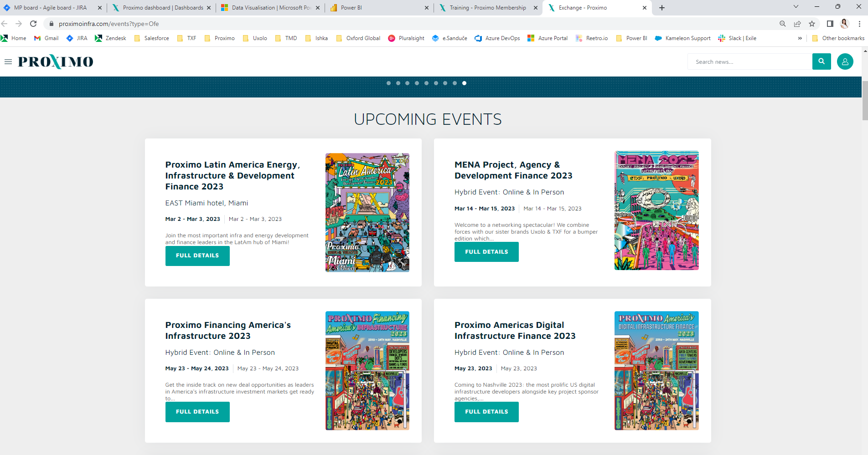This screenshot has width=868, height=455.
Task: Select the first carousel dot
Action: 388,83
